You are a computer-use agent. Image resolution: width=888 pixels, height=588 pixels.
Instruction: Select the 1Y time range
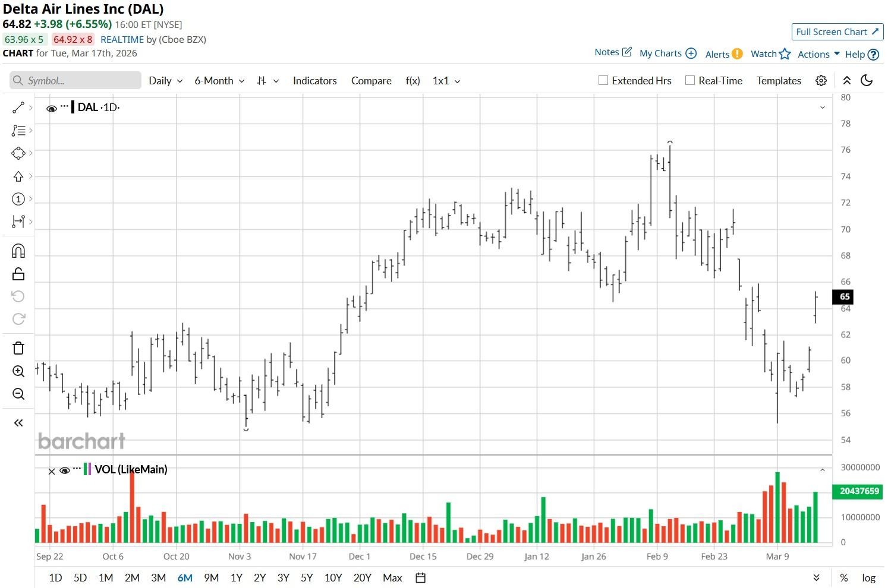click(x=237, y=578)
